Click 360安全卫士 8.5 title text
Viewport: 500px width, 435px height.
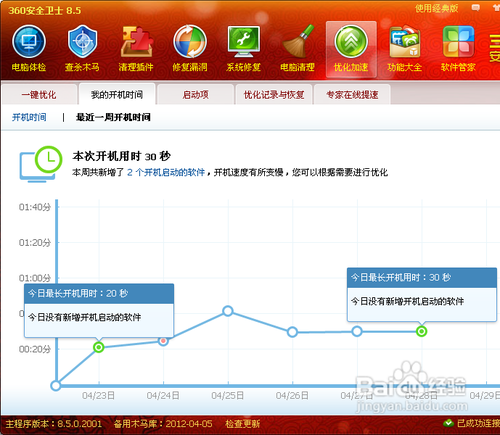pos(45,10)
